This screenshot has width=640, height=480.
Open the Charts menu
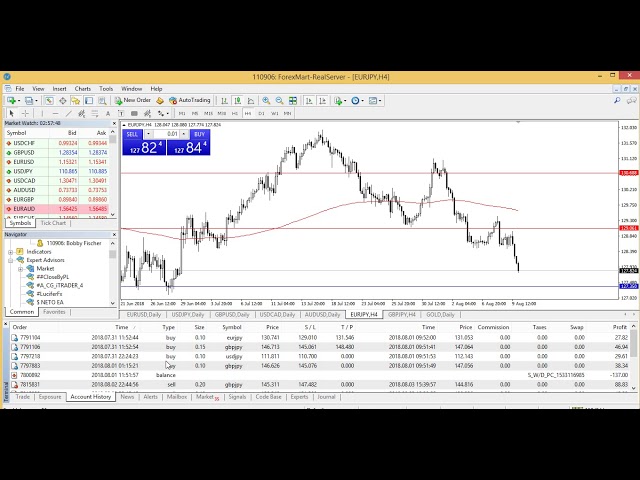pyautogui.click(x=82, y=89)
